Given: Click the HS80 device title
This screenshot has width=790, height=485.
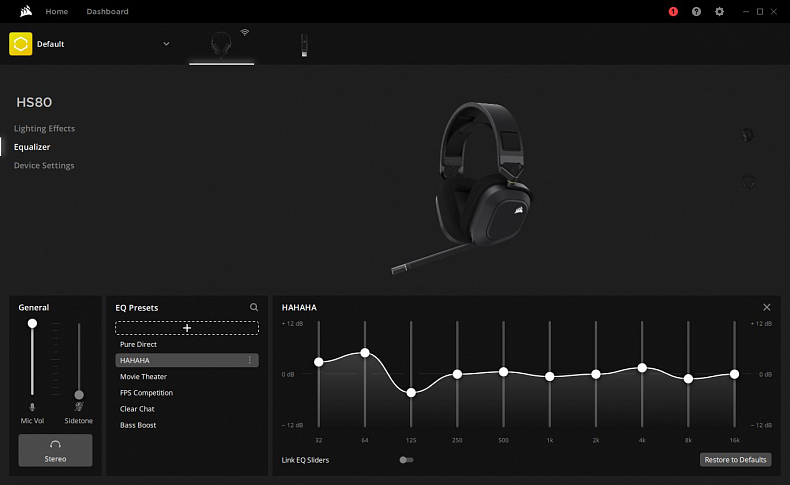Looking at the screenshot, I should (34, 102).
